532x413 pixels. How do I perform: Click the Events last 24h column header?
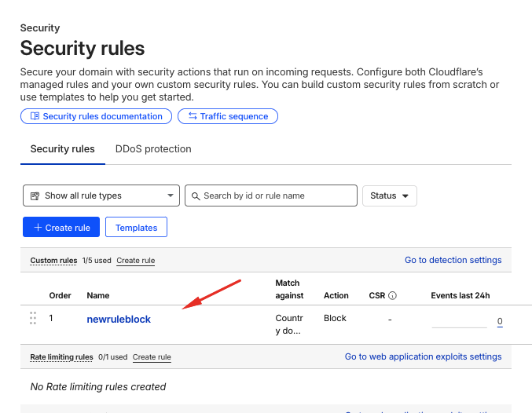coord(460,296)
